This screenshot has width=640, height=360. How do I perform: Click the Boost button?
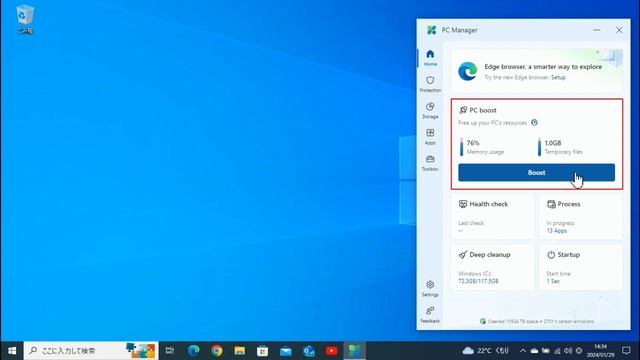pyautogui.click(x=536, y=173)
